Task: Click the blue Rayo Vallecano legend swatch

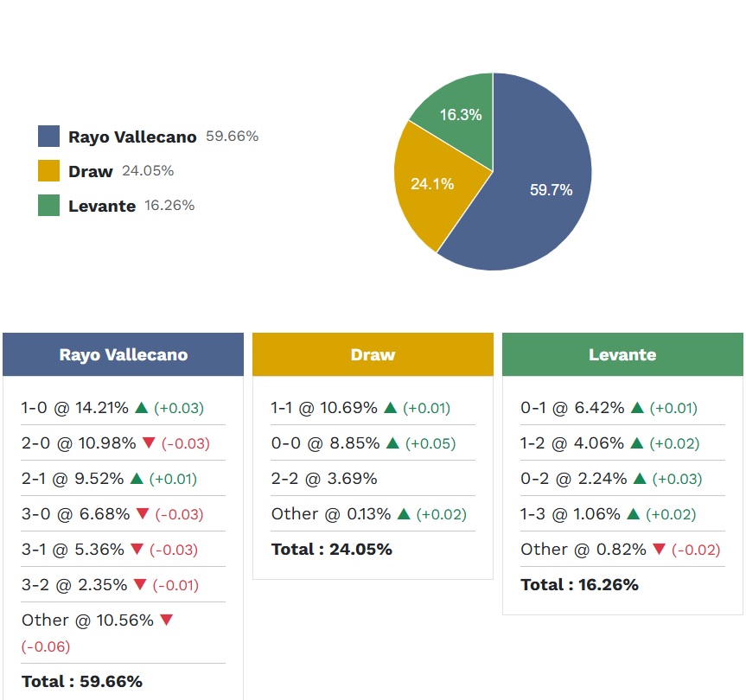Action: point(49,137)
